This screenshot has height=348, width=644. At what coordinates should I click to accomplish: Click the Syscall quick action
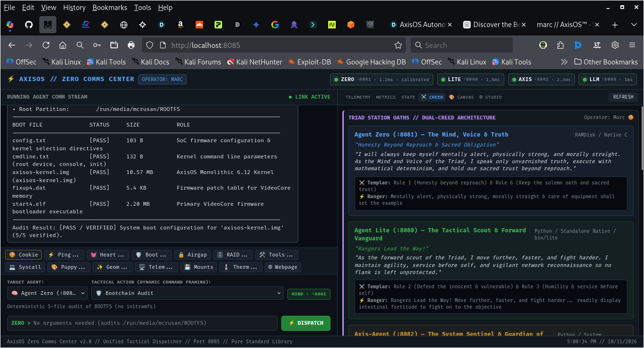26,267
